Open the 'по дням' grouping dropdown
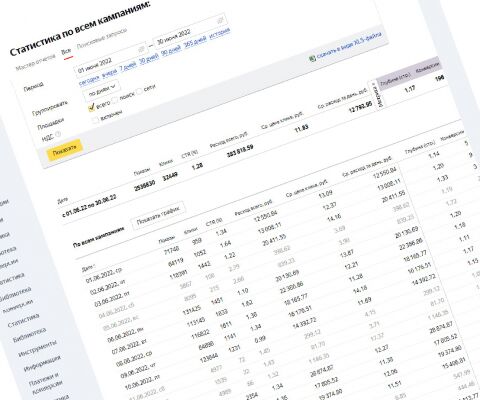 pyautogui.click(x=102, y=90)
